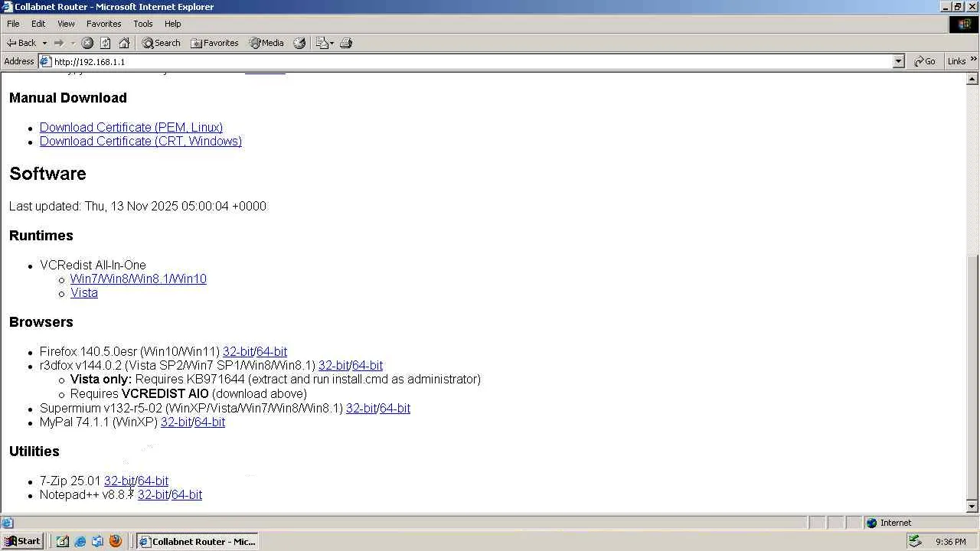Select Collabnet Router taskbar button
Screen dimensions: 980x551
[197, 541]
